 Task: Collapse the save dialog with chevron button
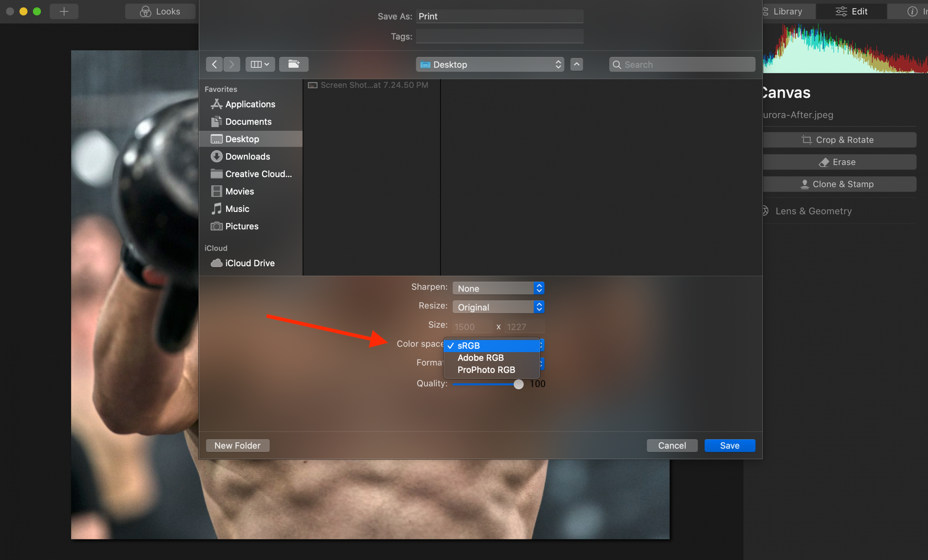tap(576, 64)
